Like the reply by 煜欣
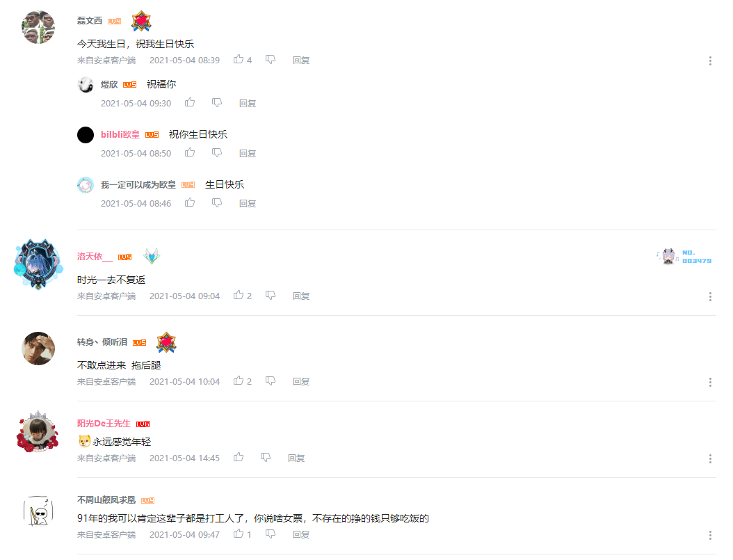 189,102
